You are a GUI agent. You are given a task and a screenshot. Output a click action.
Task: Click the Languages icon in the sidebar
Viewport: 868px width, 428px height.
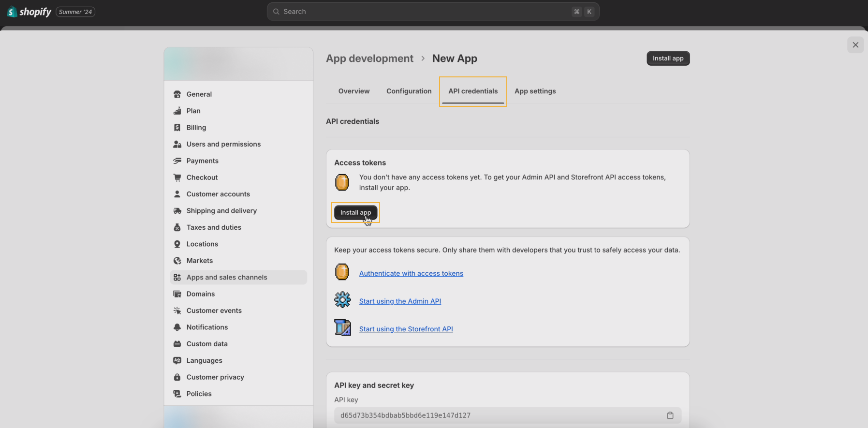tap(177, 361)
